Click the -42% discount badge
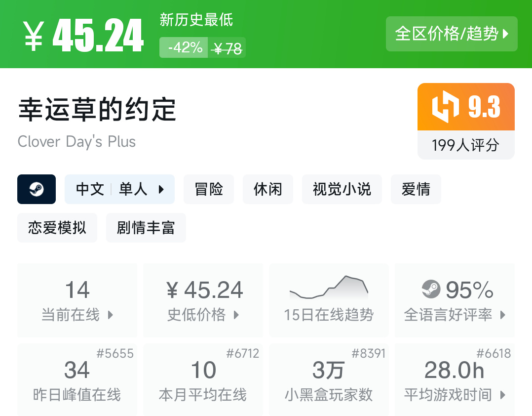The width and height of the screenshot is (532, 416). (x=184, y=48)
